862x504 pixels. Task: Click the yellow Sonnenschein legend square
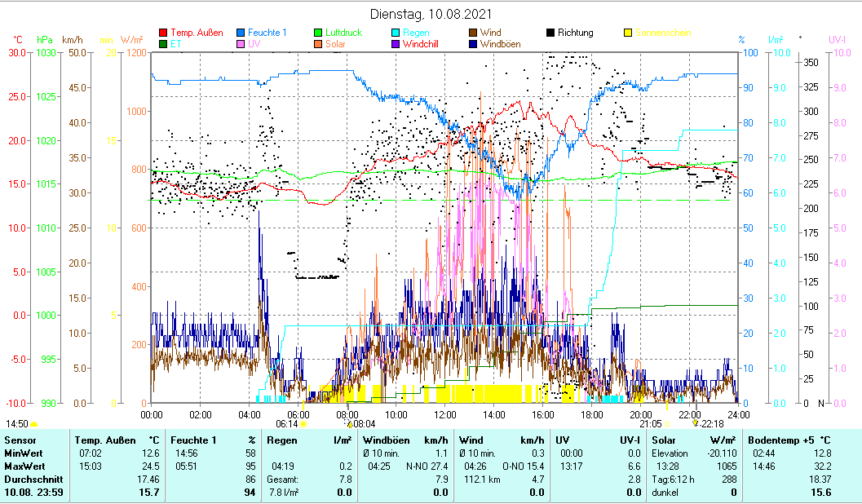point(628,33)
